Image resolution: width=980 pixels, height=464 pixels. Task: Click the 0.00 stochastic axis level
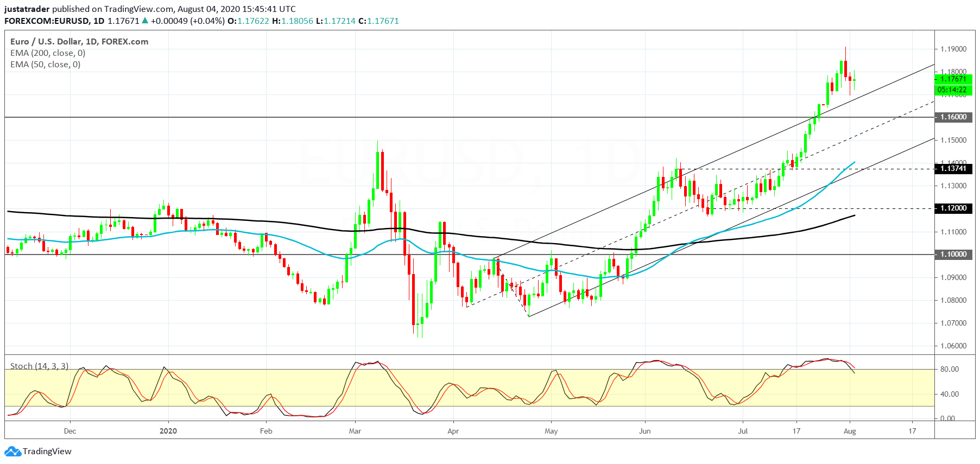point(947,418)
